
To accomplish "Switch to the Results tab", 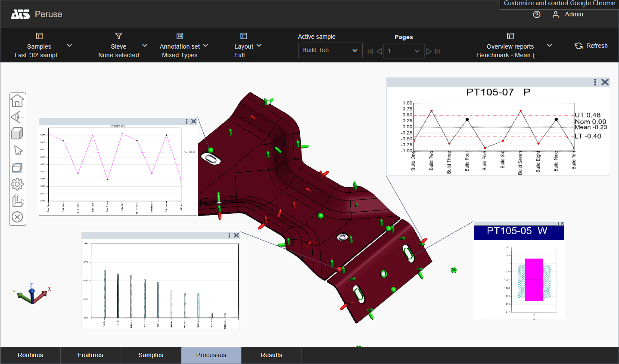I will 271,355.
